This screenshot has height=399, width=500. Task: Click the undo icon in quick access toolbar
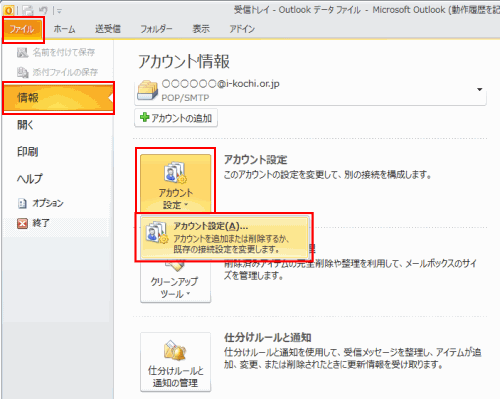tap(43, 11)
